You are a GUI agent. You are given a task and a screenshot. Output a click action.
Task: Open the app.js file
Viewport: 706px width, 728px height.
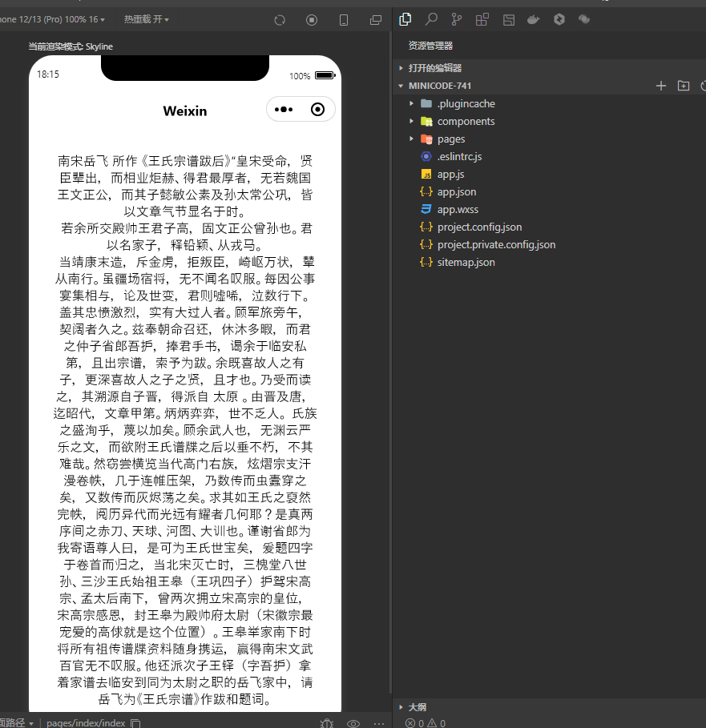pyautogui.click(x=549, y=174)
